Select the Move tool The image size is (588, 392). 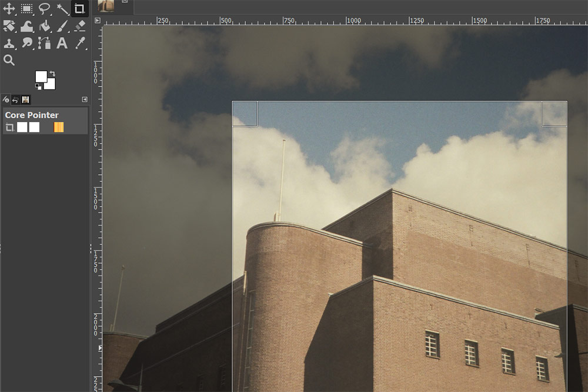(9, 8)
